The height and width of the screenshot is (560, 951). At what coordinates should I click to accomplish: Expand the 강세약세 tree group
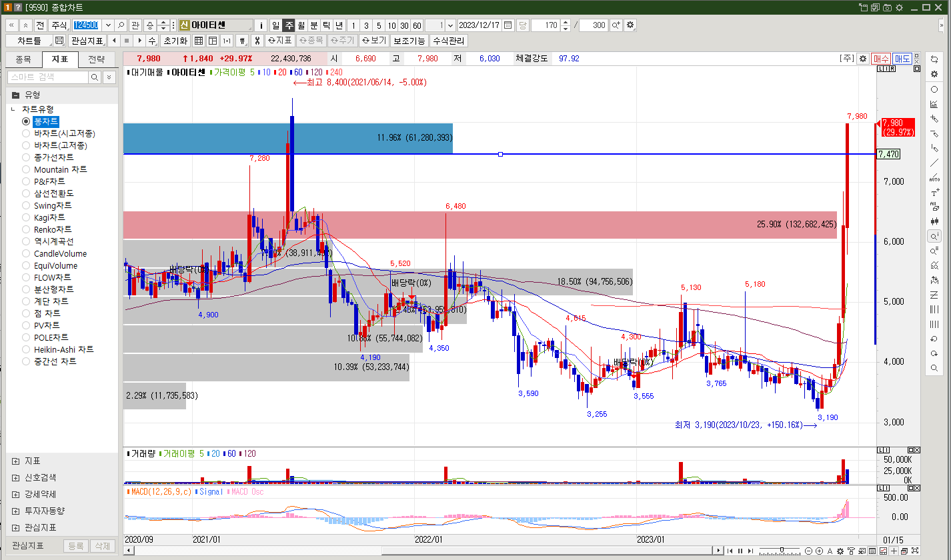[15, 494]
